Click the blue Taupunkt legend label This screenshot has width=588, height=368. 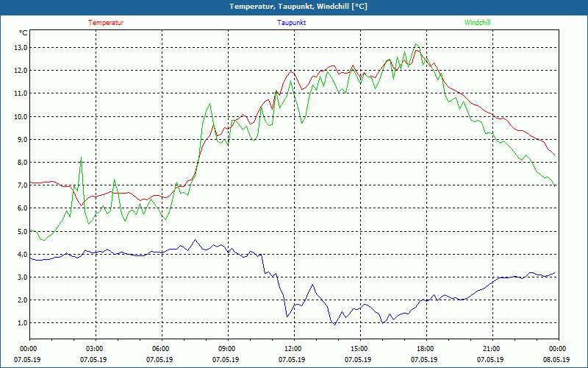[291, 23]
